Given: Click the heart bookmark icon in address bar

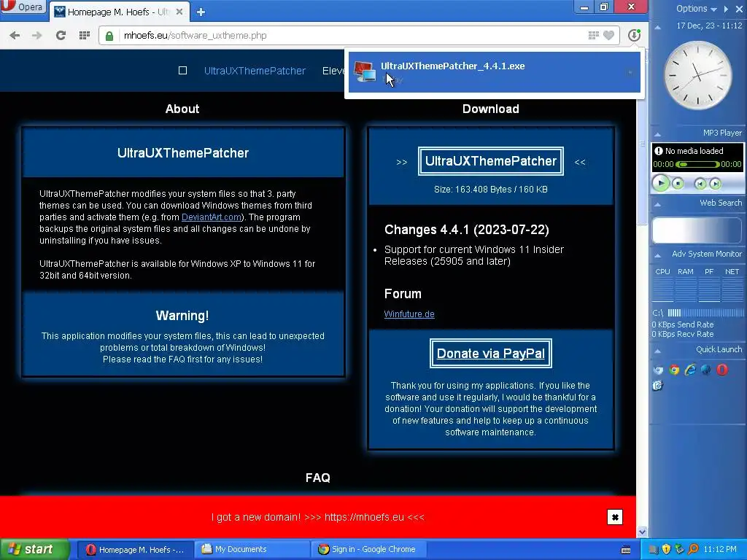Looking at the screenshot, I should (608, 35).
